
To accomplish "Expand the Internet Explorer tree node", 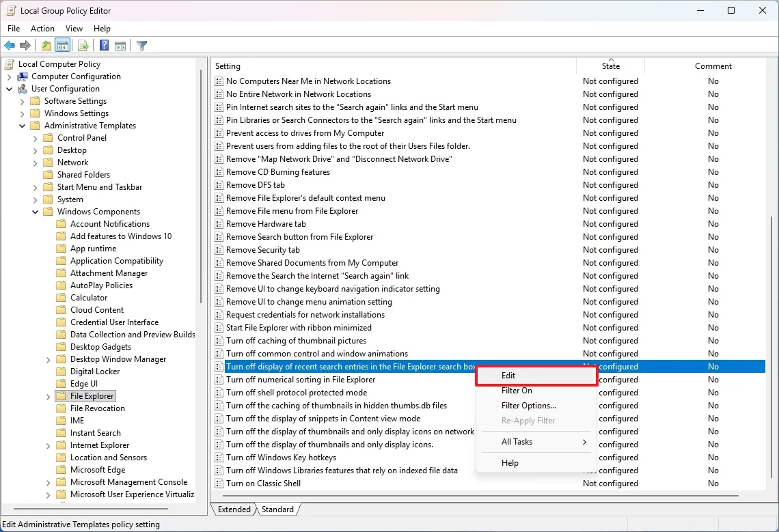I will point(46,445).
